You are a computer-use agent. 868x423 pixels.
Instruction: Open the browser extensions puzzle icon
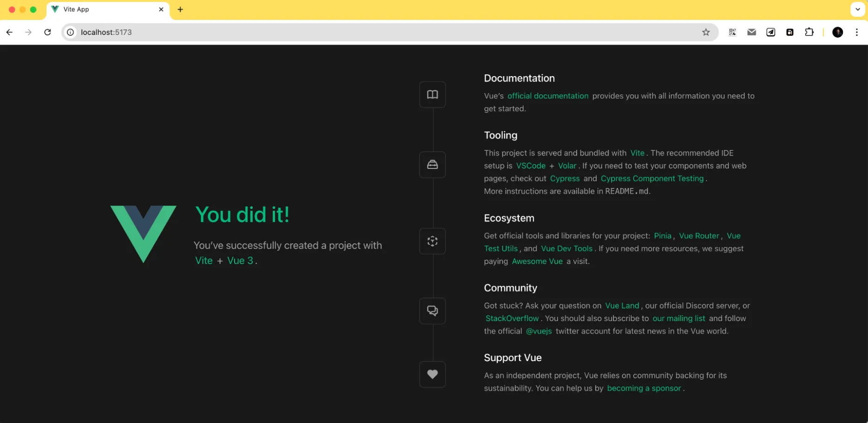(x=810, y=32)
